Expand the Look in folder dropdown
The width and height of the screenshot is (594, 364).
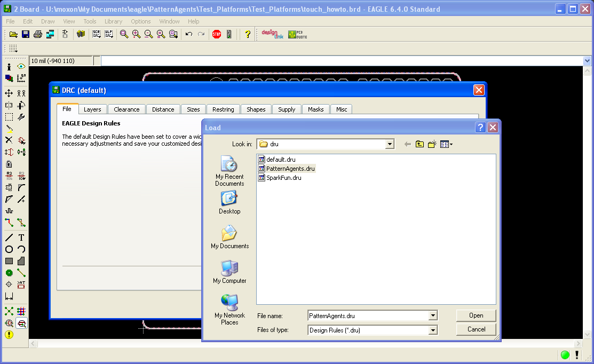coord(390,144)
